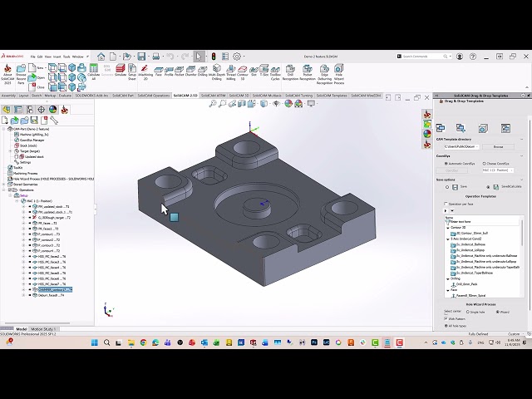Start iMachining 2D operation
Screen dimensions: 532x399
click(145, 72)
